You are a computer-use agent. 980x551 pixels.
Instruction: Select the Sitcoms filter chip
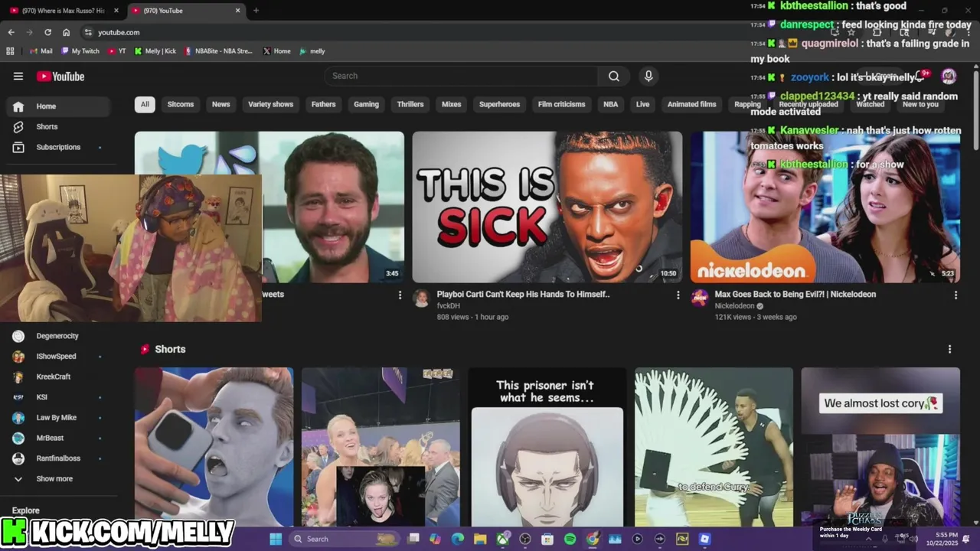[x=181, y=104]
